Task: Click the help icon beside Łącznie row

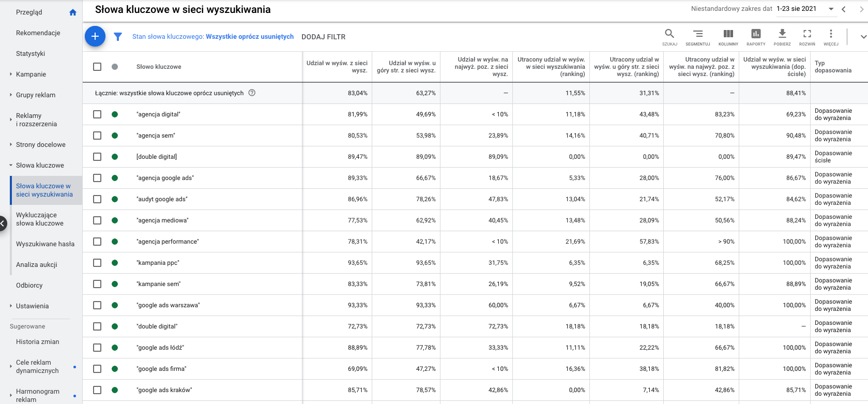Action: point(252,93)
